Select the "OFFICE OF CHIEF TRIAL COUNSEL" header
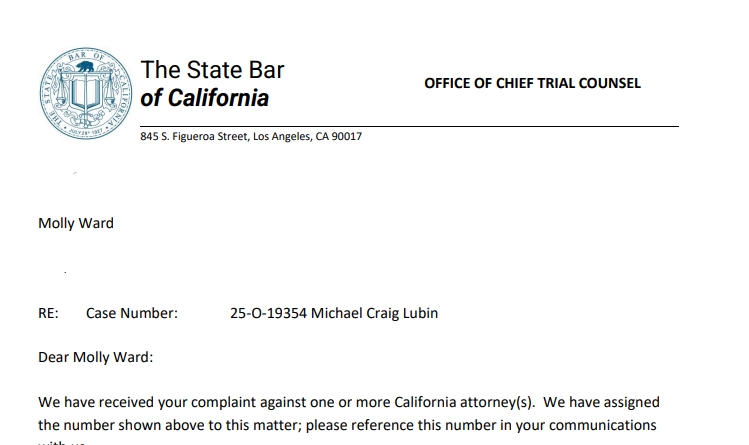This screenshot has height=445, width=749. pos(532,83)
